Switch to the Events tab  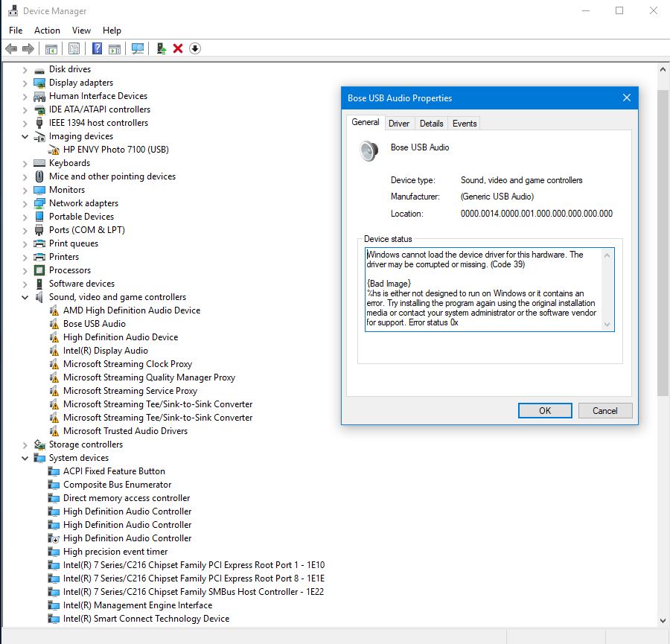point(464,123)
